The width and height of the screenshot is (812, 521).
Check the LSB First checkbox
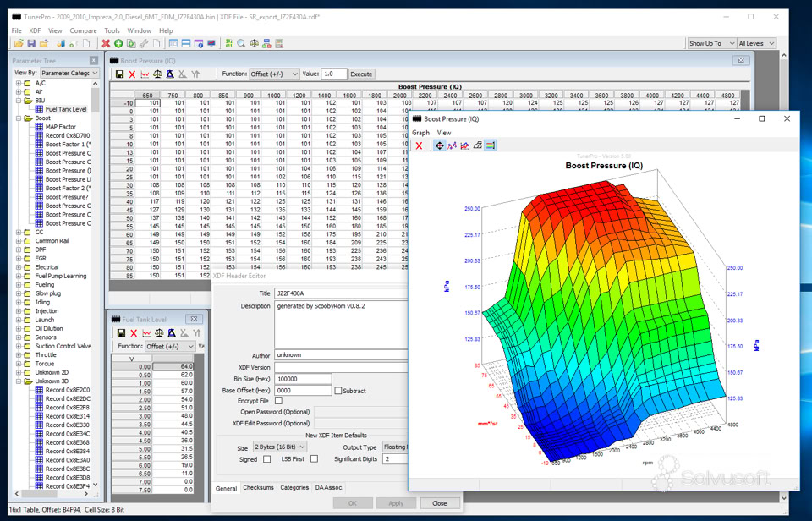point(314,458)
